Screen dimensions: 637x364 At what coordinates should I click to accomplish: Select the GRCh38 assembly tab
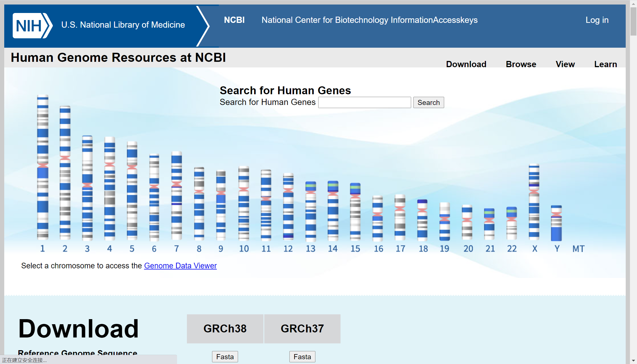[225, 329]
